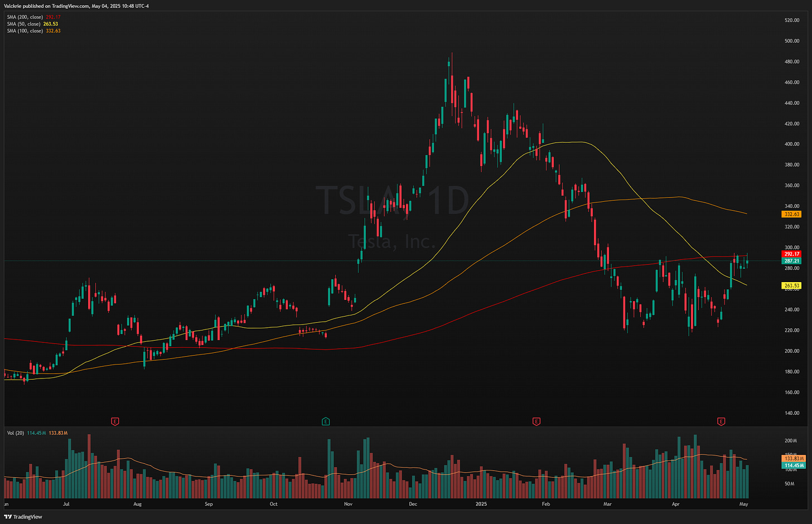The height and width of the screenshot is (524, 812).
Task: Select the SMA (100, close) legend entry
Action: click(33, 31)
